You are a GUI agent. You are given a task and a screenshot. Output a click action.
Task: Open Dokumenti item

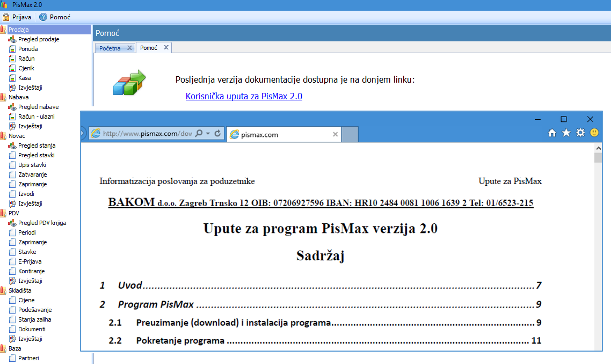pyautogui.click(x=32, y=329)
